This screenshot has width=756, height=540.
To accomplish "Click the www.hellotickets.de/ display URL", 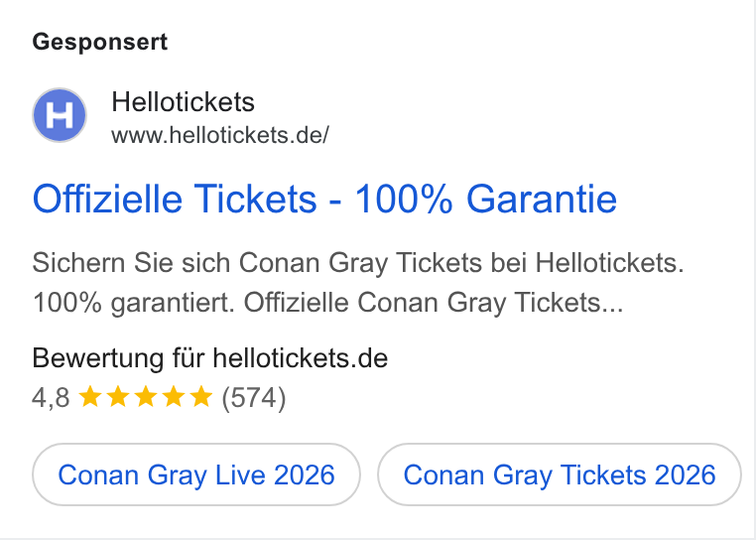I will 220,136.
